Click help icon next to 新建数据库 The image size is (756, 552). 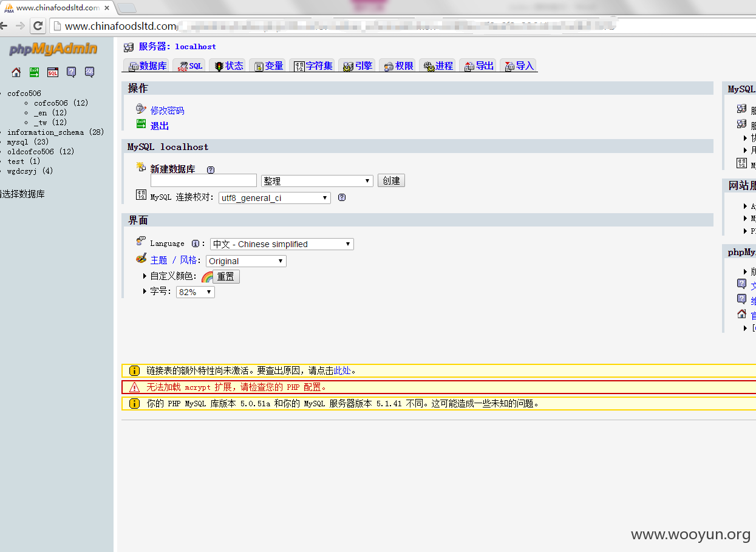pos(211,170)
